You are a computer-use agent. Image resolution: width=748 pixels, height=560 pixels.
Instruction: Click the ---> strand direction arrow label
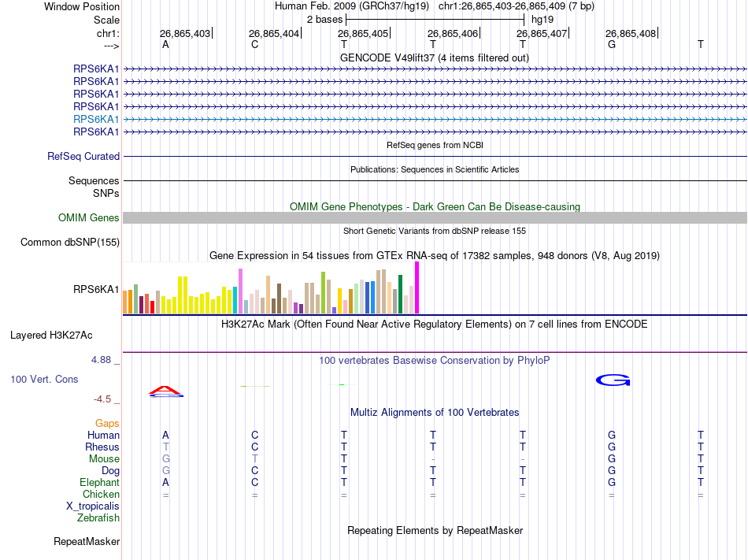coord(111,46)
